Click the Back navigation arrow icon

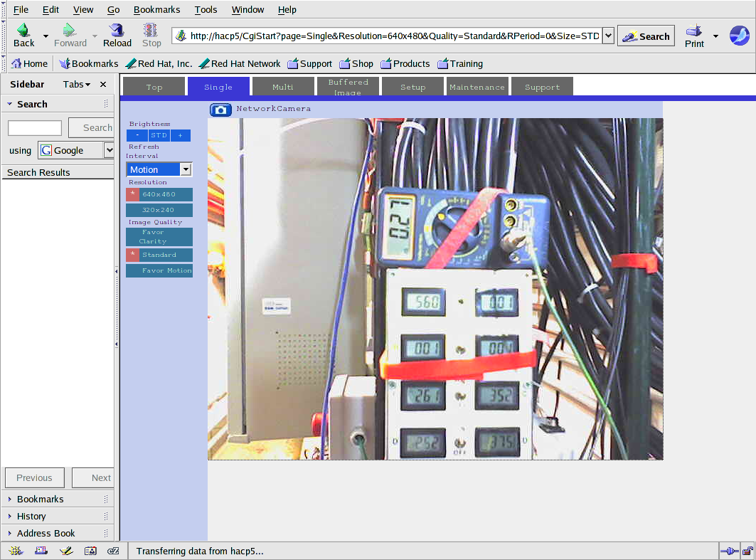pyautogui.click(x=23, y=31)
